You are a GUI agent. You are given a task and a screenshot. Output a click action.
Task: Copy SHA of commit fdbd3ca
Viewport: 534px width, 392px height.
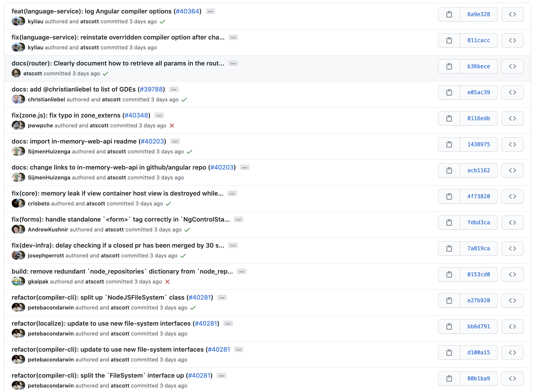[x=449, y=222]
